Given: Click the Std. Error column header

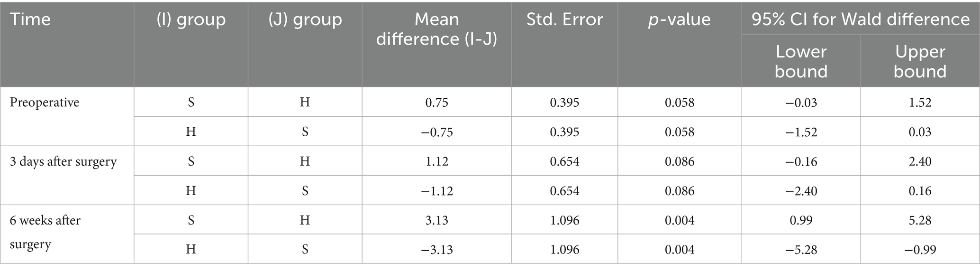Looking at the screenshot, I should [564, 20].
